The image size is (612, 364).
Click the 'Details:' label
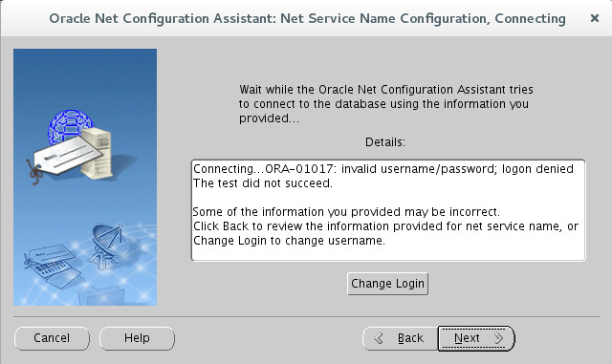pyautogui.click(x=385, y=142)
